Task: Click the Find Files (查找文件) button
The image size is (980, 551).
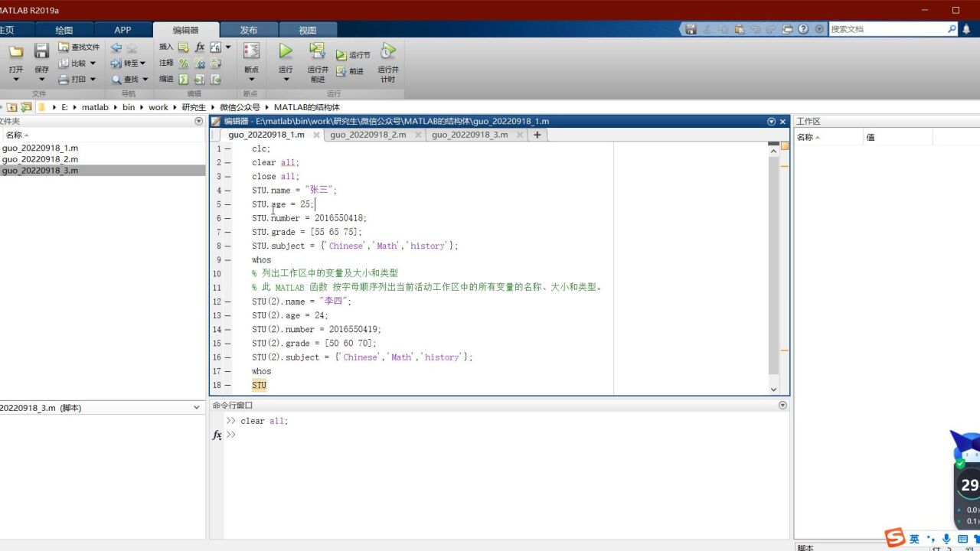Action: click(79, 47)
